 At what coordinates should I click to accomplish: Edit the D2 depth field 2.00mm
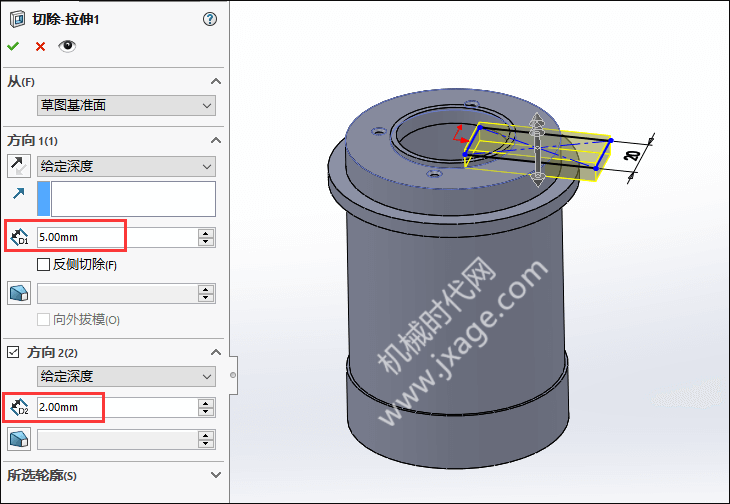[117, 407]
